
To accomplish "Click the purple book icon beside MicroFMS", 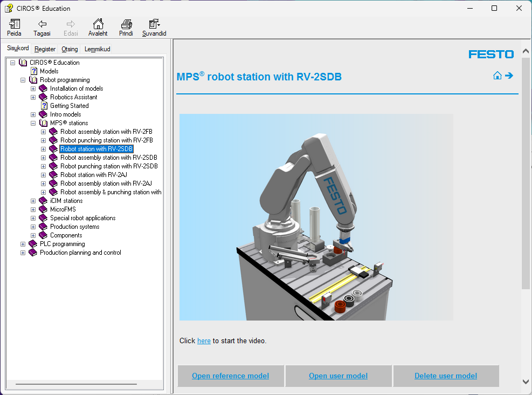I will tap(43, 209).
